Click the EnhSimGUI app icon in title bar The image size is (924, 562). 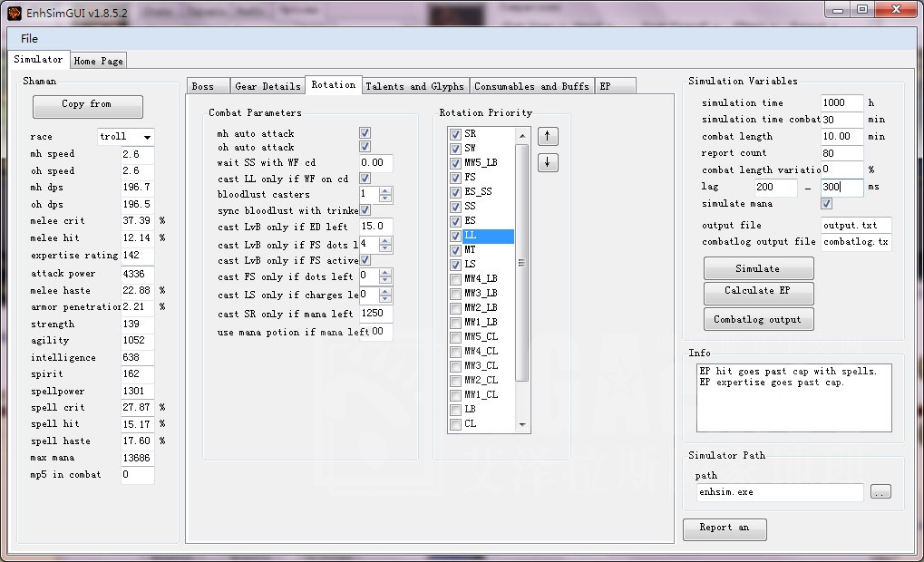(x=14, y=13)
